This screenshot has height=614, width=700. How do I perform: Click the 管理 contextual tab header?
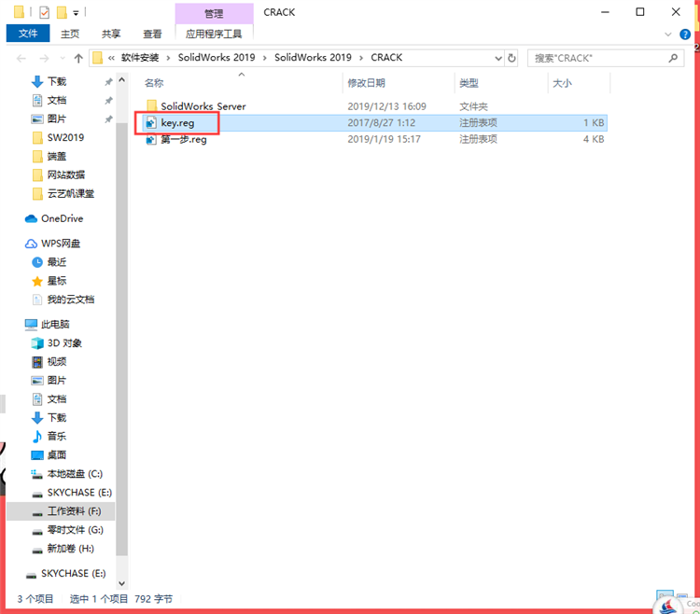click(x=214, y=13)
